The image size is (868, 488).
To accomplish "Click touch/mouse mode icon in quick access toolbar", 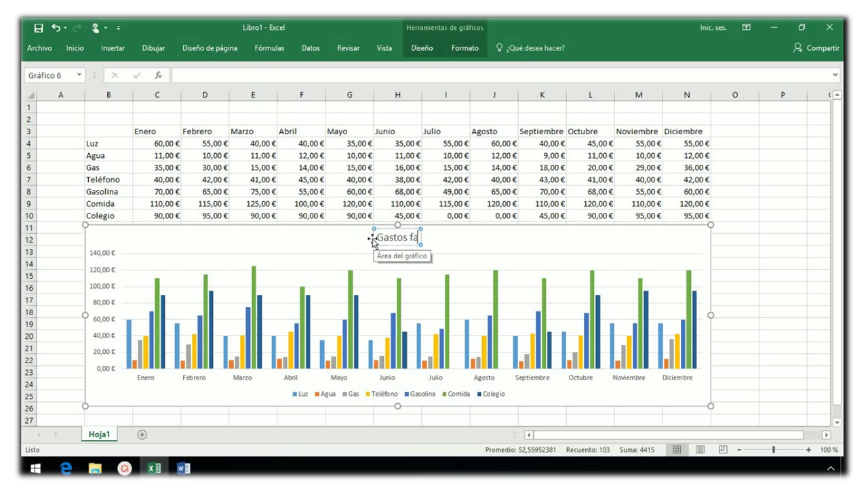I will [96, 28].
